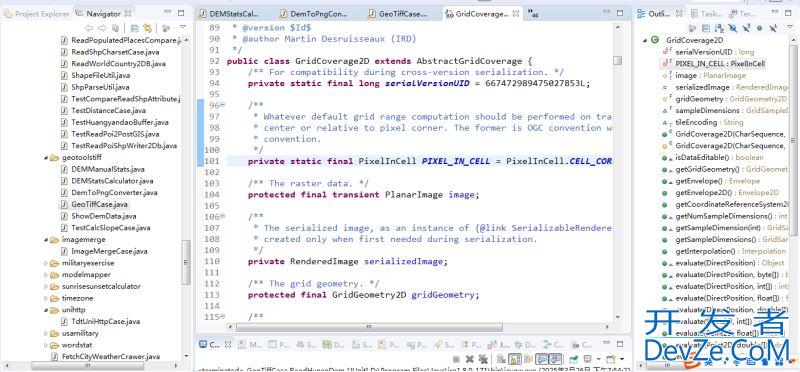Click Collapse All in Navigator toolbar

135,28
